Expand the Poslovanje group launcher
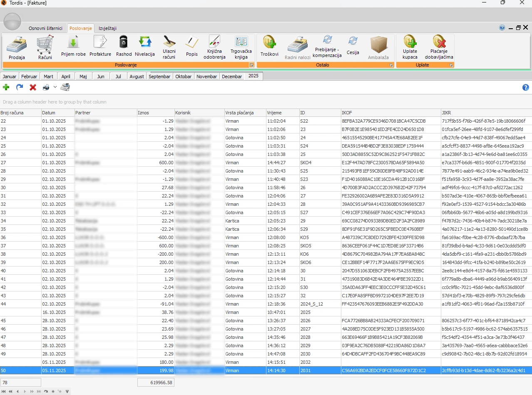Screen dimensions: 532x395 tap(251, 65)
